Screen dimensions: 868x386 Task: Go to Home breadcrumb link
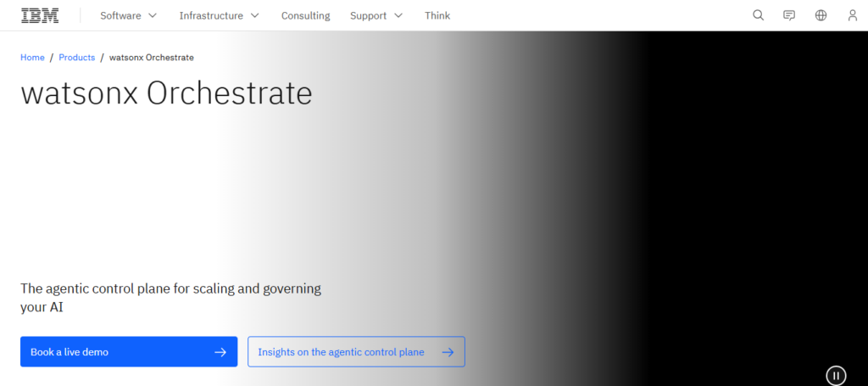(32, 58)
